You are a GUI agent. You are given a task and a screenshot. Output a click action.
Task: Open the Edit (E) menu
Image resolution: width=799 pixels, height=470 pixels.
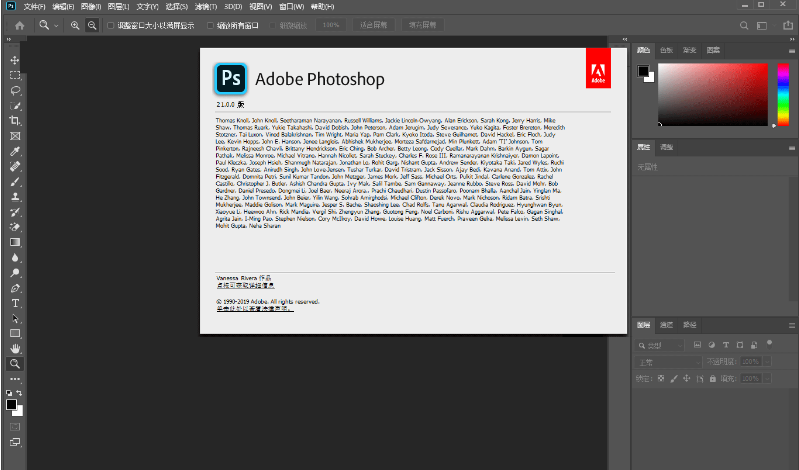point(63,7)
